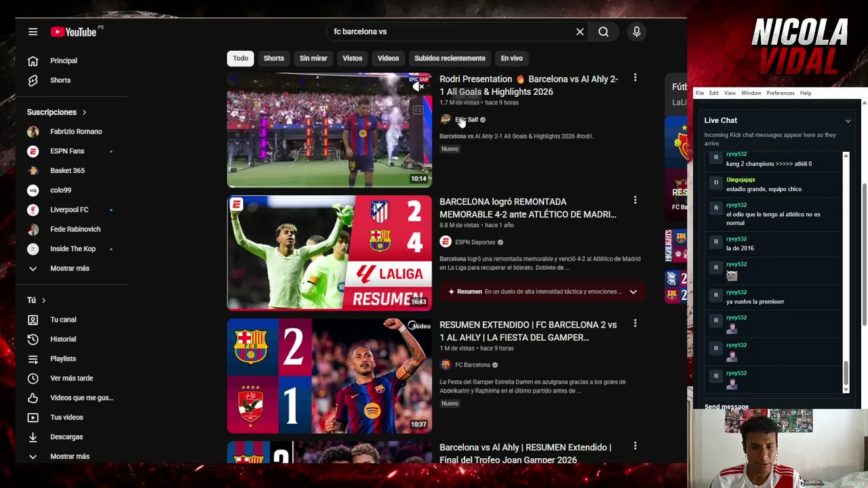Open Descargas downloads
Viewport: 868px width, 488px height.
coord(66,437)
